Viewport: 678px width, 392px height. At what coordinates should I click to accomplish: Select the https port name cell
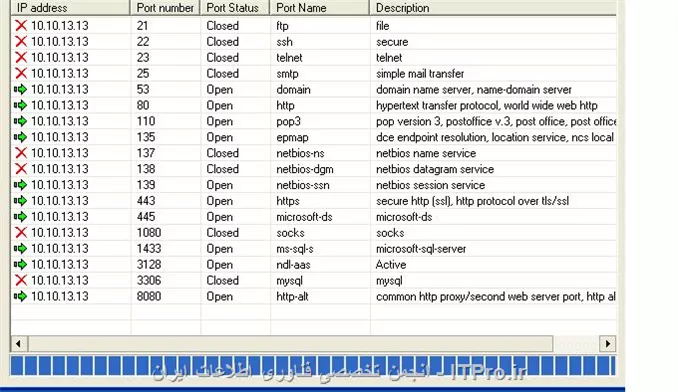(288, 201)
